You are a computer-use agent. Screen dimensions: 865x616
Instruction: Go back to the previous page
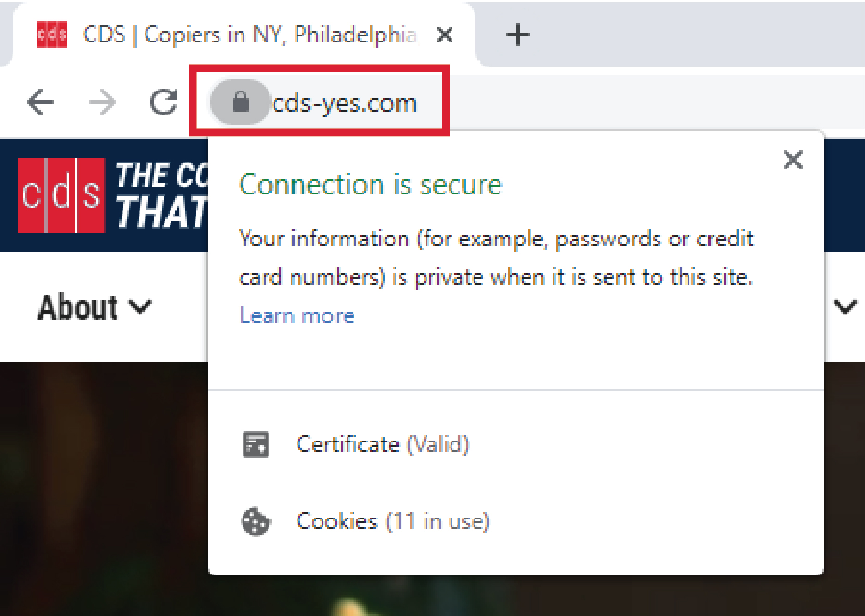point(41,102)
